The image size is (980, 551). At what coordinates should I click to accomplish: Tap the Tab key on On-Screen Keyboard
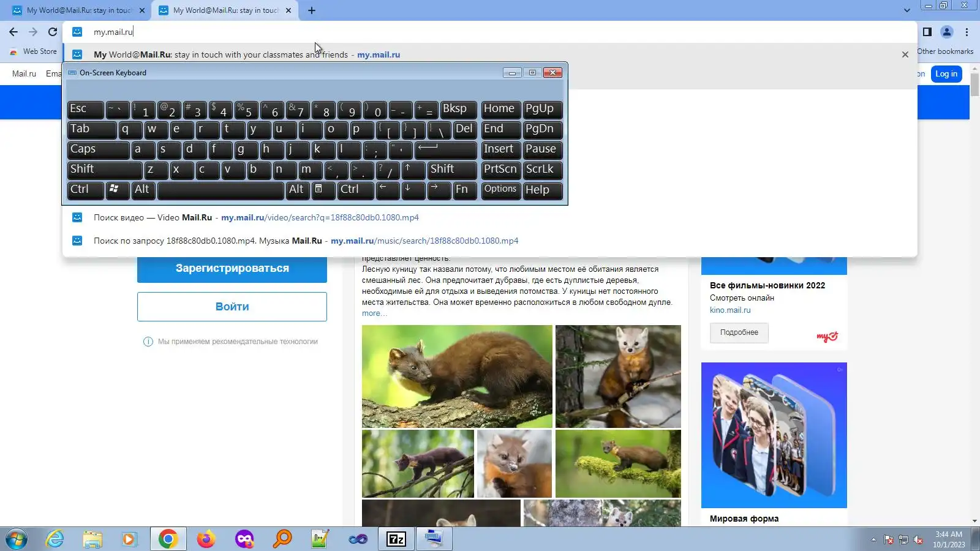point(92,130)
